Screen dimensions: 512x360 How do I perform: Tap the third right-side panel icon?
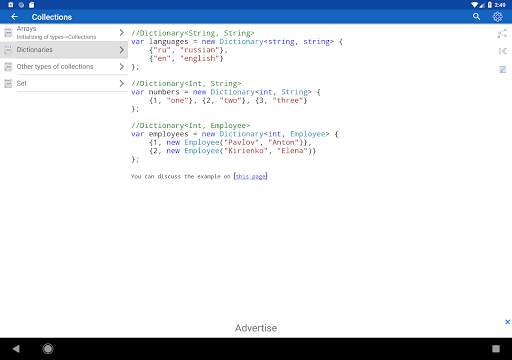coord(503,69)
